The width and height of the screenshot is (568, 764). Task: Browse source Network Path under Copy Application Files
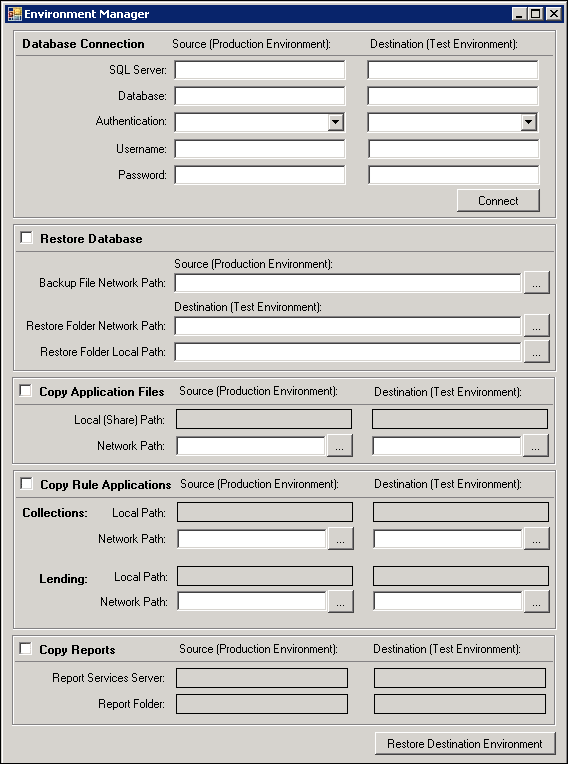point(340,446)
